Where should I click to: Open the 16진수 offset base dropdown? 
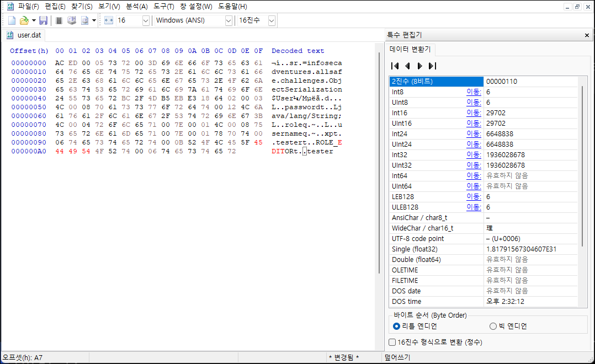point(272,20)
